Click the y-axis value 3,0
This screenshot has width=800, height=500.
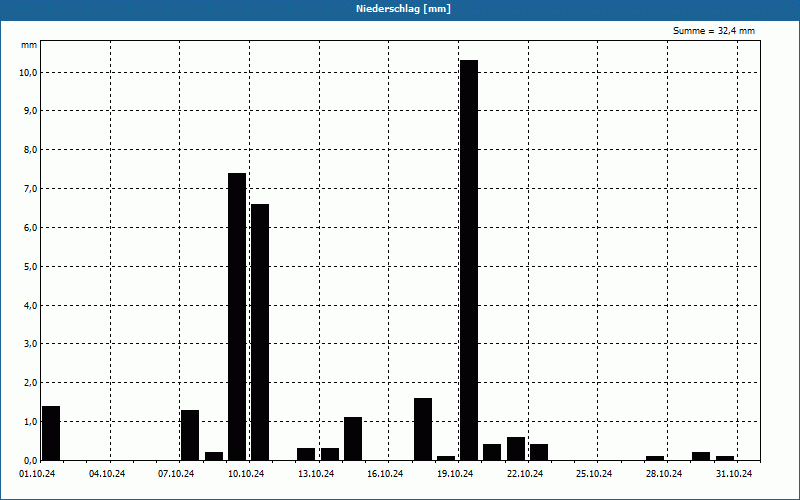click(x=30, y=344)
